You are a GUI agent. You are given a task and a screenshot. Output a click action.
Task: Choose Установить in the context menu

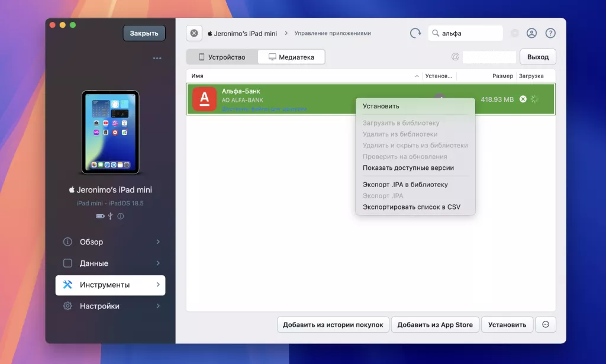click(x=381, y=107)
